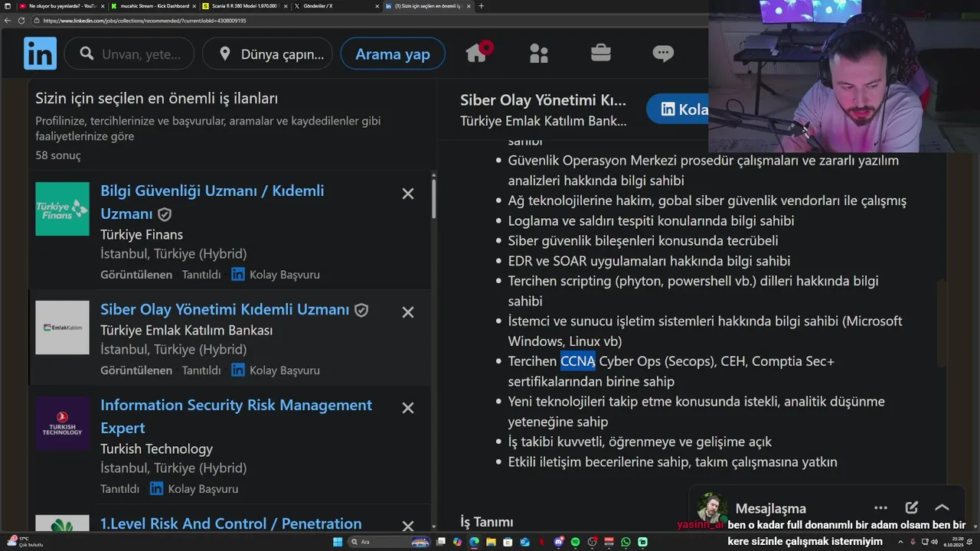The height and width of the screenshot is (551, 980).
Task: Open 1.Level Risk And Control / Penetration listing
Action: [230, 523]
